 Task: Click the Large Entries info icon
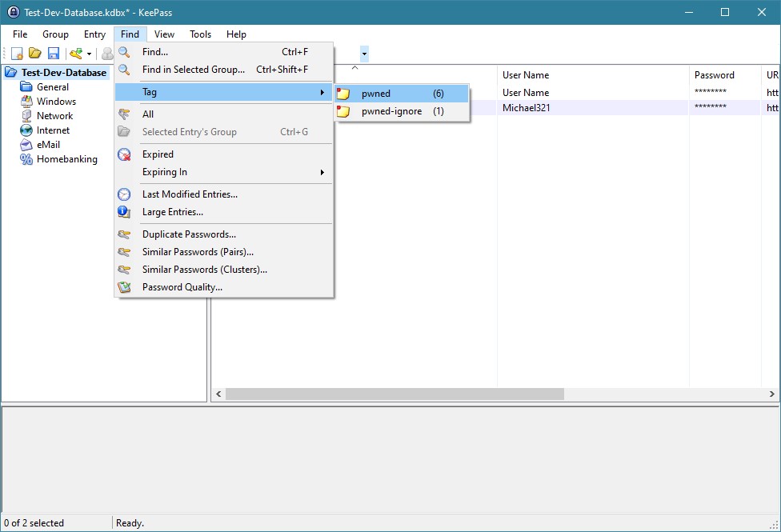tap(124, 212)
